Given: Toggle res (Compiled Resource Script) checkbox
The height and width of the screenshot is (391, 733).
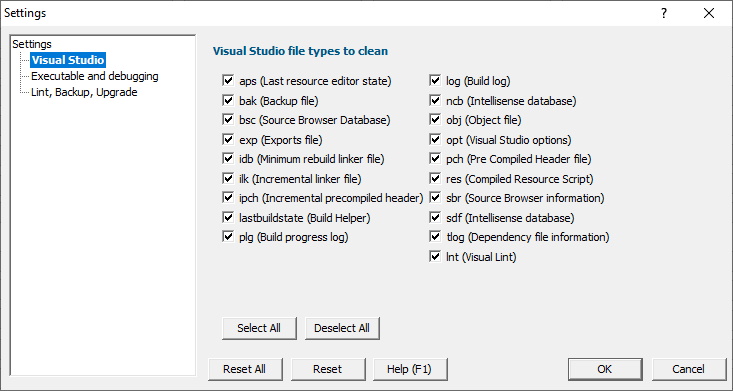Looking at the screenshot, I should [x=435, y=179].
